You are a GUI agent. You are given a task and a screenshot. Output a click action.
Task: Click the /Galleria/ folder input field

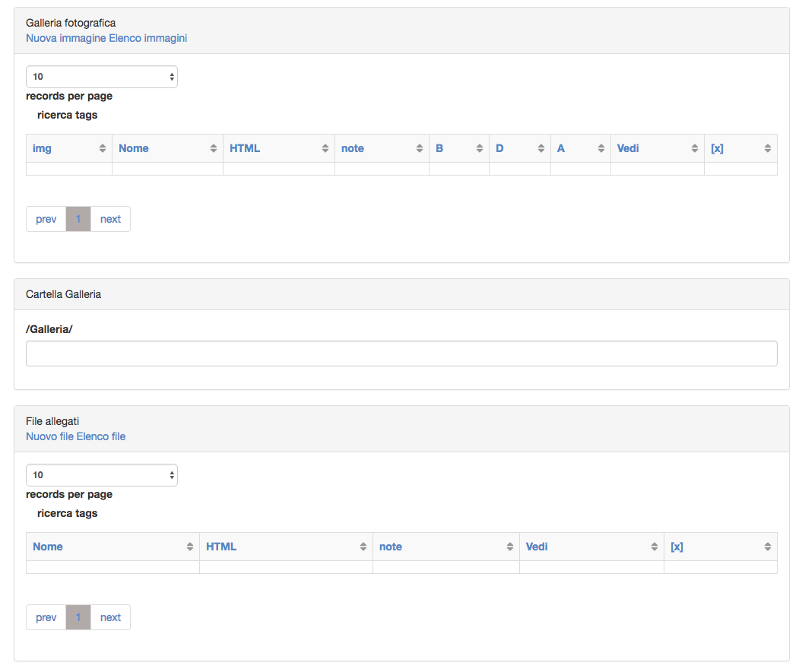pos(401,353)
